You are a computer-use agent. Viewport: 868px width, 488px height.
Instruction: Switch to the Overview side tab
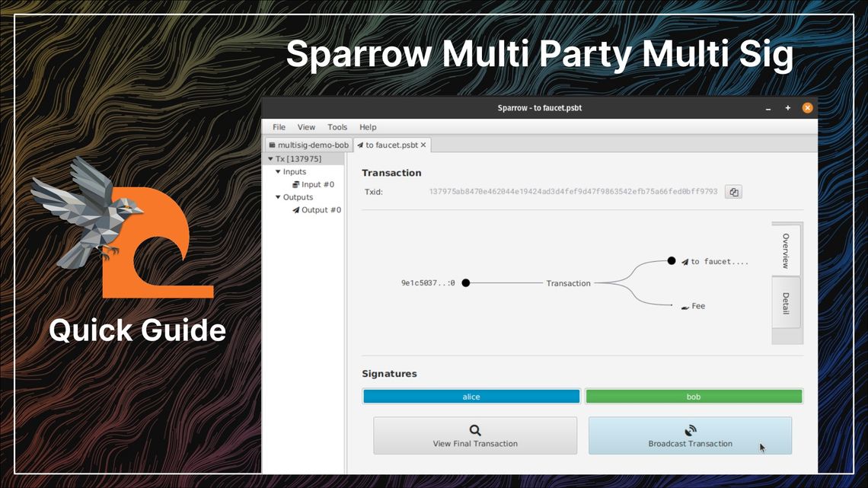(x=786, y=250)
